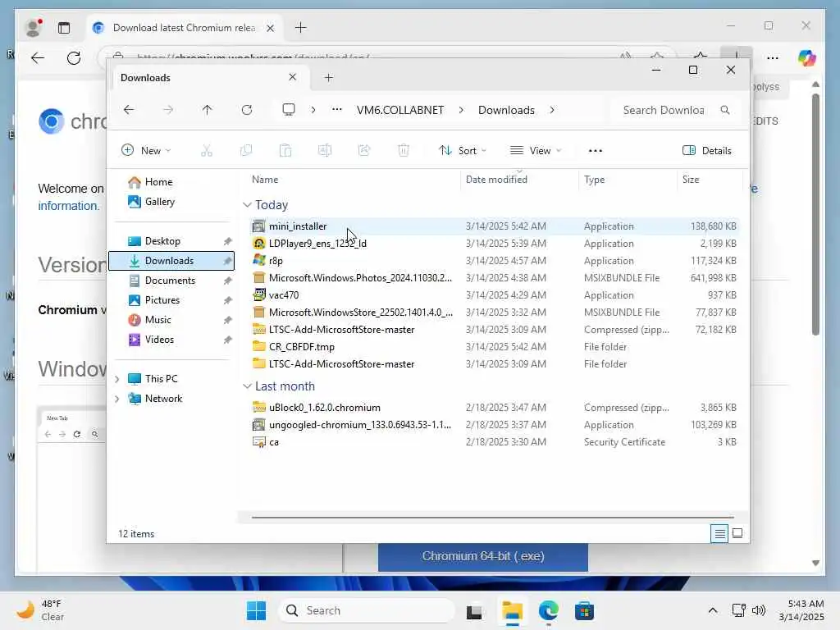Image resolution: width=840 pixels, height=630 pixels.
Task: Select the mini_installer file
Action: [x=494, y=226]
